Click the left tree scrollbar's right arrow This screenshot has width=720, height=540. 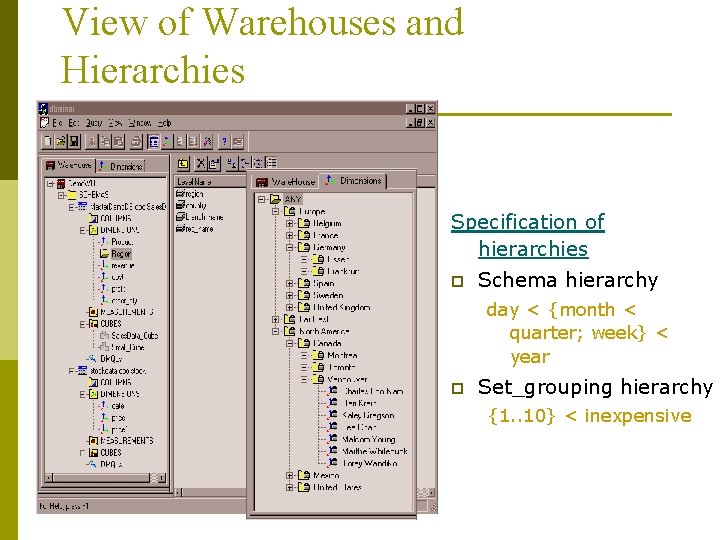[162, 478]
